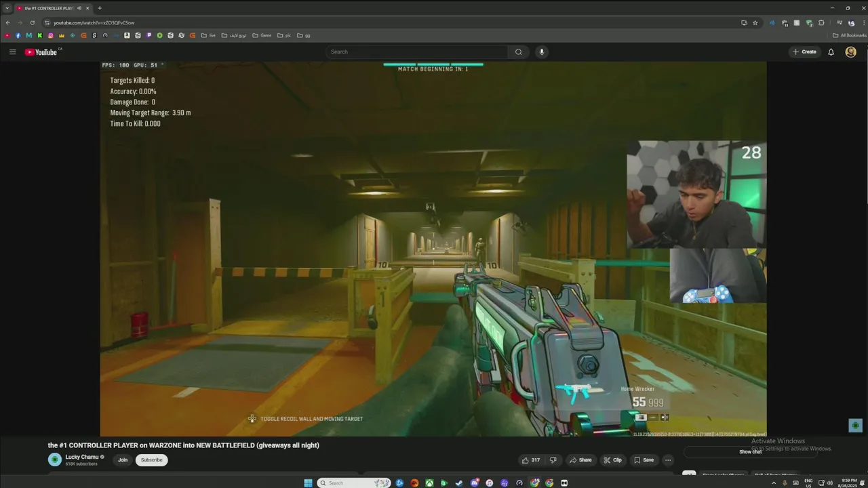
Task: Share this video
Action: click(x=580, y=460)
